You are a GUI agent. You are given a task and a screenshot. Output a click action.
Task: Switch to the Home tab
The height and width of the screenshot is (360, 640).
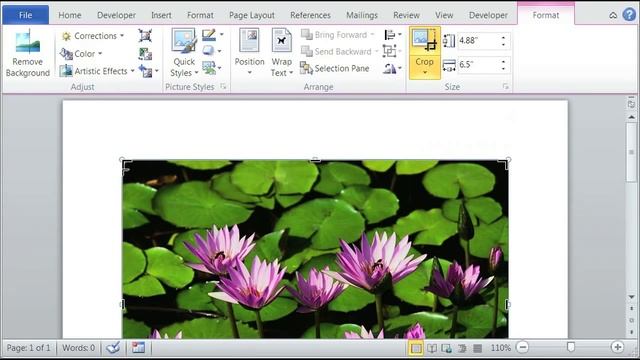point(70,15)
